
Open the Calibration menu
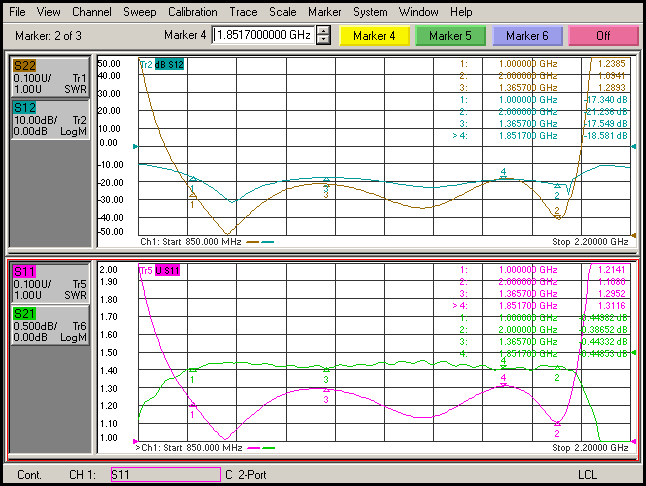tap(191, 12)
